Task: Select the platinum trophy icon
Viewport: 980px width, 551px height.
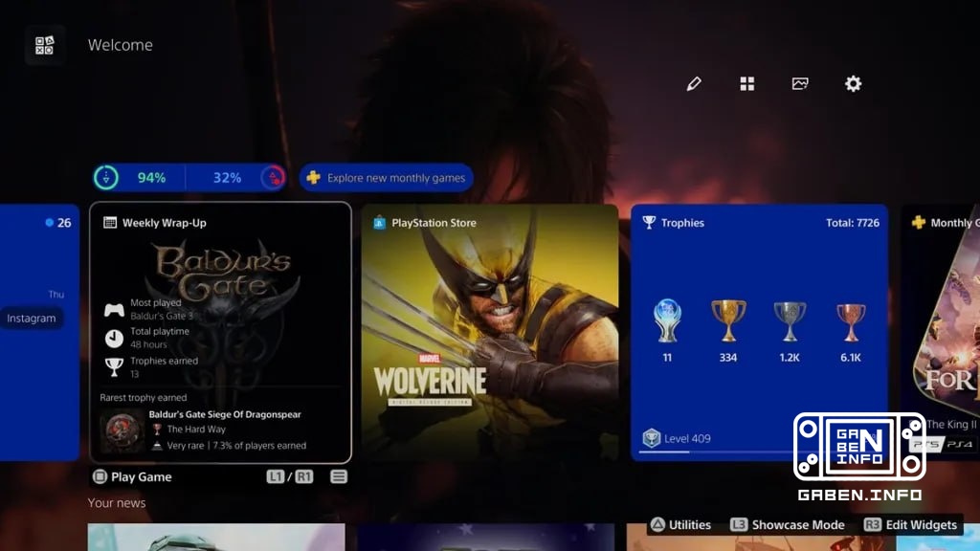Action: point(667,320)
